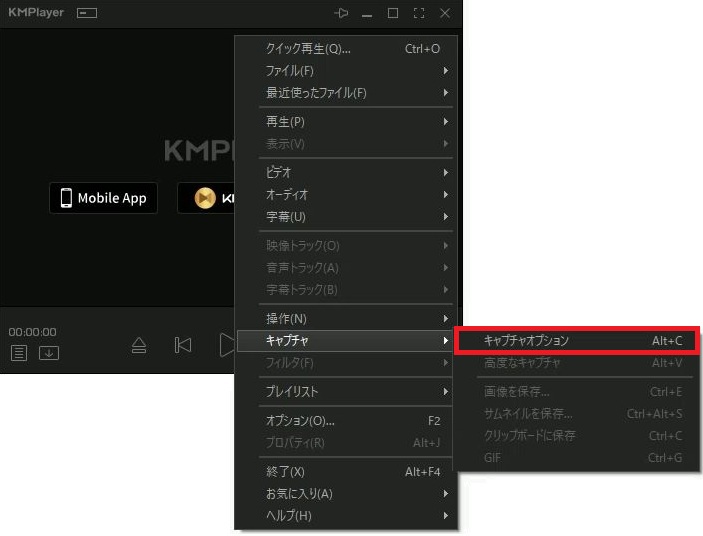The height and width of the screenshot is (536, 703).
Task: Open the 字幕(U) submenu
Action: click(x=286, y=216)
